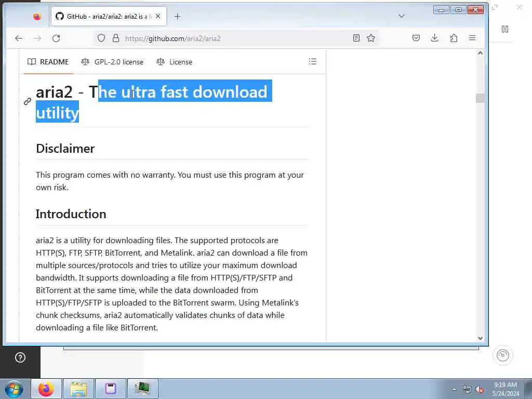
Task: Click the help question mark icon
Action: tap(20, 357)
